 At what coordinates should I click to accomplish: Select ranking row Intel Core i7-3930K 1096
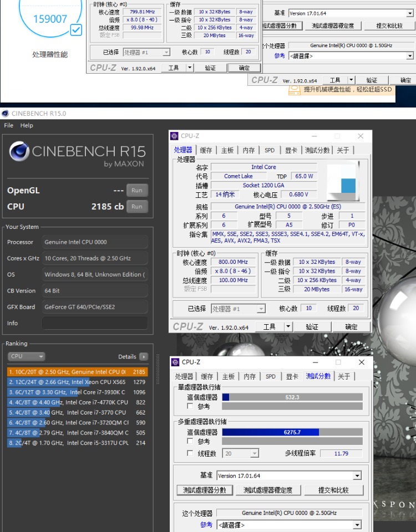click(x=77, y=392)
